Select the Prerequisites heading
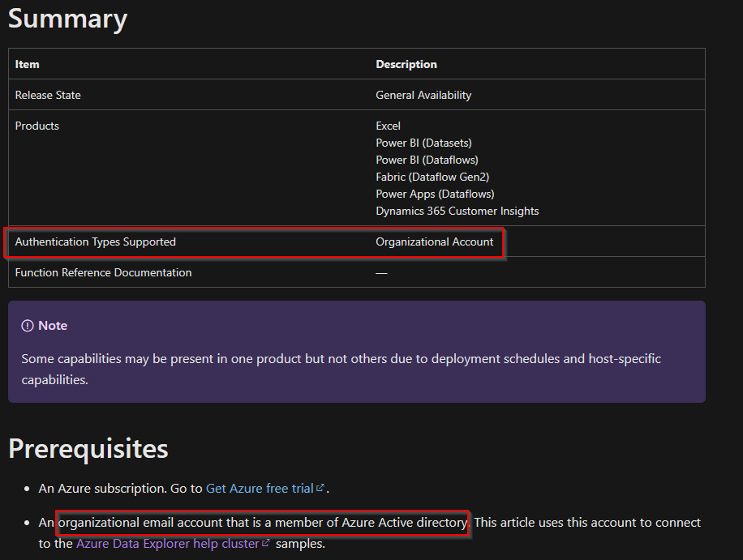Screen dimensions: 743x560 [x=88, y=448]
